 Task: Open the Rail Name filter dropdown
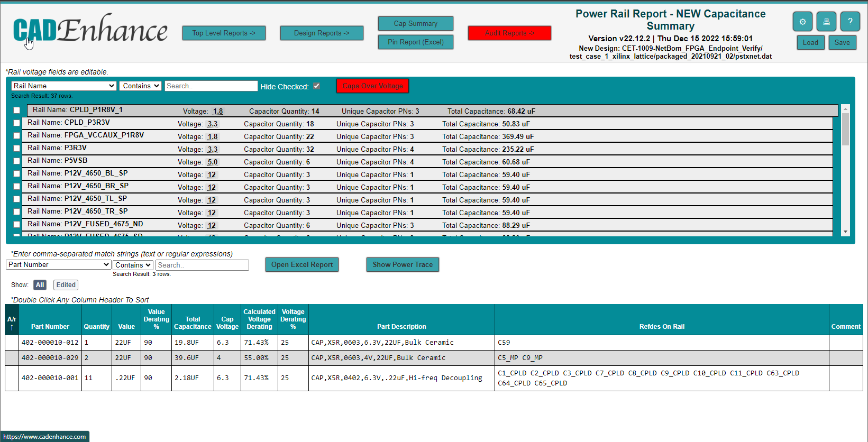(x=64, y=86)
